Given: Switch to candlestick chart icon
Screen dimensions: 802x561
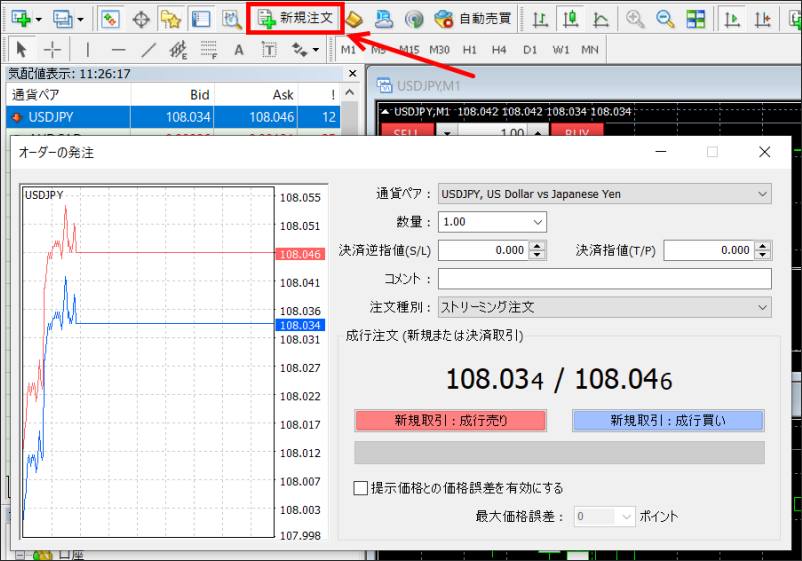Looking at the screenshot, I should [x=570, y=19].
